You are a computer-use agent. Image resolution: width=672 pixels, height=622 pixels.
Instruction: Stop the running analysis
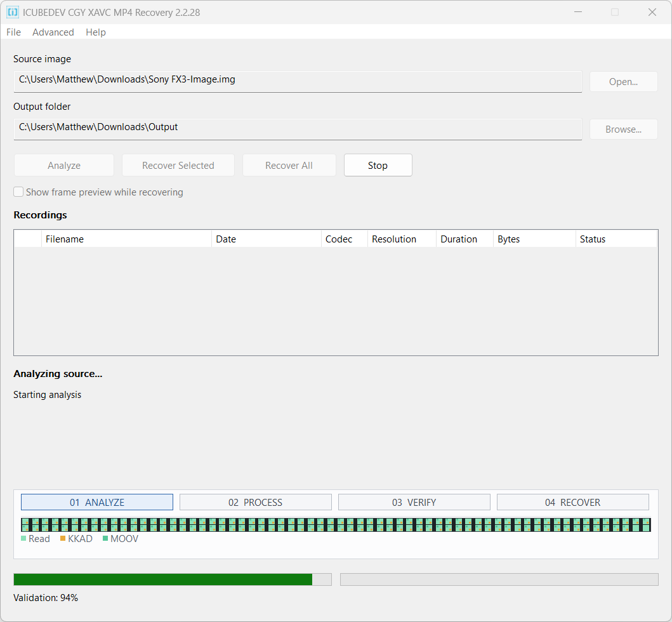[x=378, y=166]
